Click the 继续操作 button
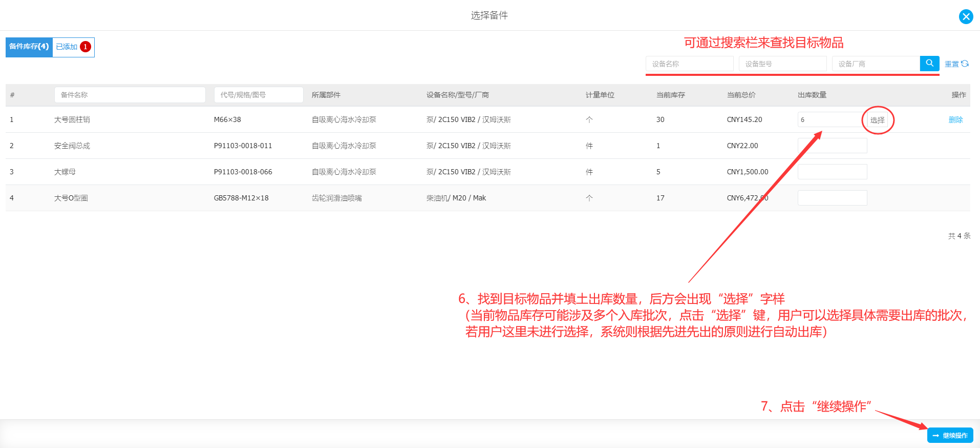The height and width of the screenshot is (448, 980). pyautogui.click(x=950, y=435)
